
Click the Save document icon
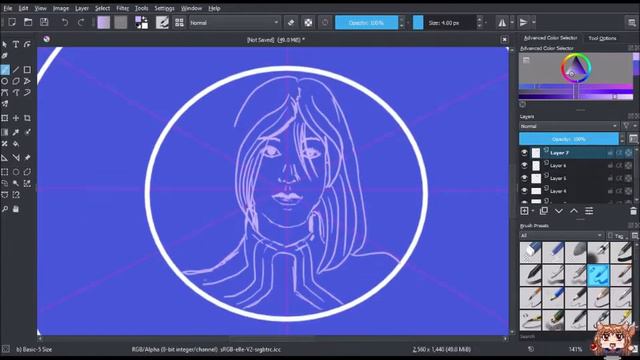tap(44, 22)
